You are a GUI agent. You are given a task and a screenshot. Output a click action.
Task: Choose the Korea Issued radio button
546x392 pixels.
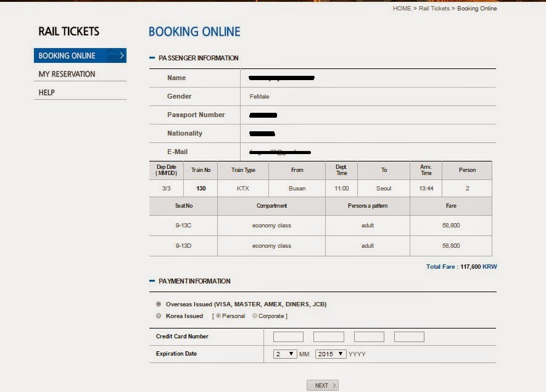[x=159, y=316]
